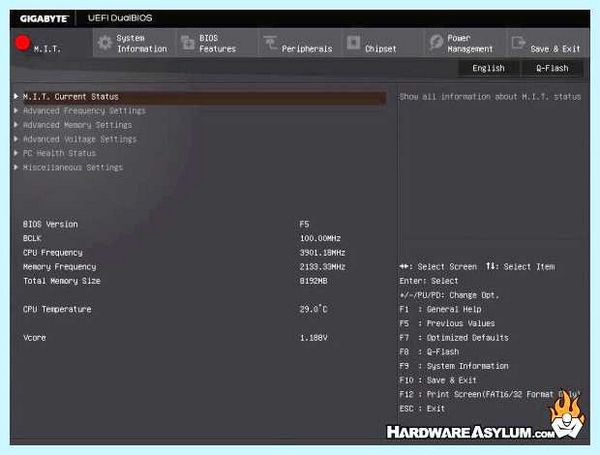Expand arrow beside Advanced Voltage Settings

16,139
